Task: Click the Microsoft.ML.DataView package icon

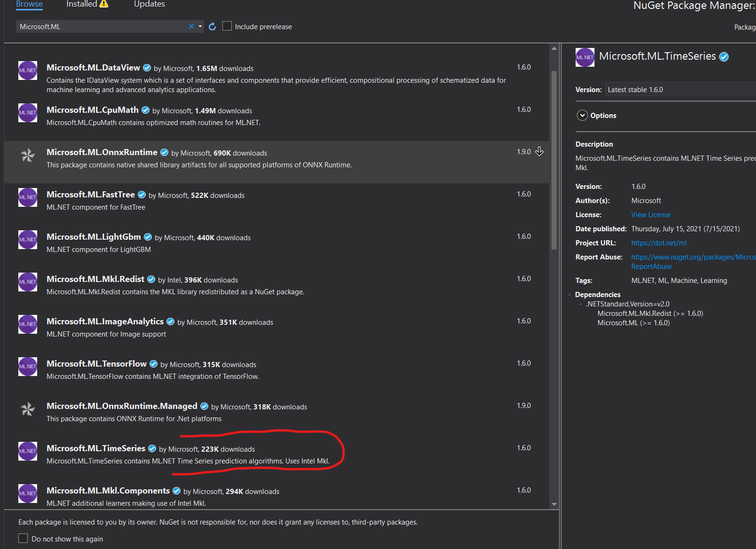Action: pyautogui.click(x=28, y=71)
